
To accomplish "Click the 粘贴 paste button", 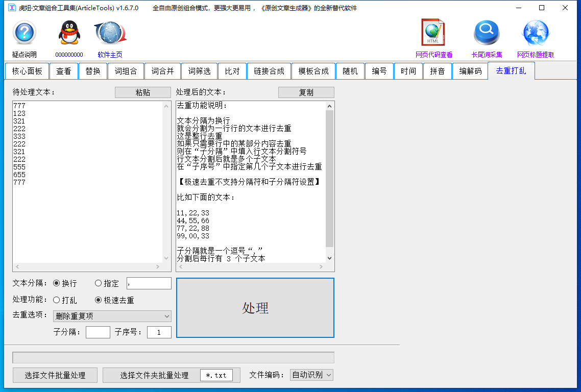I will pos(143,92).
